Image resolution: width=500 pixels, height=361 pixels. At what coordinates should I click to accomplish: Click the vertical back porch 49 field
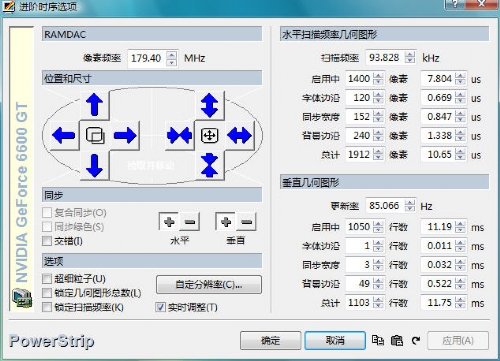click(x=359, y=284)
